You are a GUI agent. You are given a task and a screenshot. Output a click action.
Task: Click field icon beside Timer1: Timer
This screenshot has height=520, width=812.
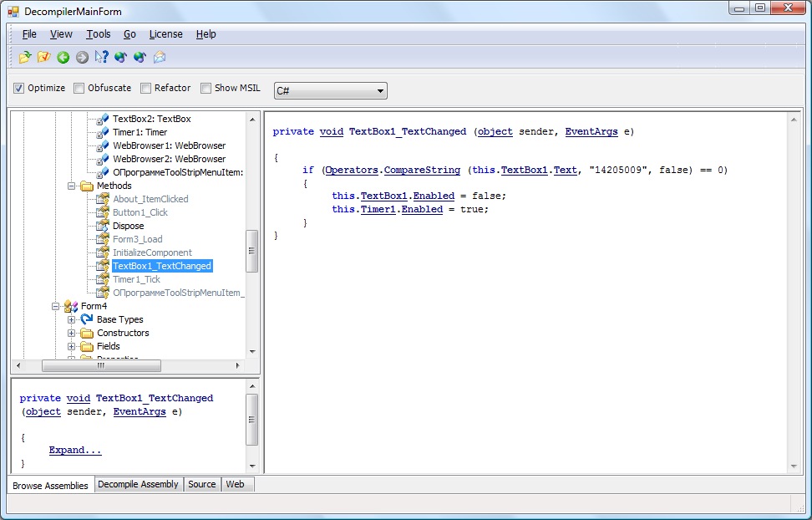coord(103,133)
